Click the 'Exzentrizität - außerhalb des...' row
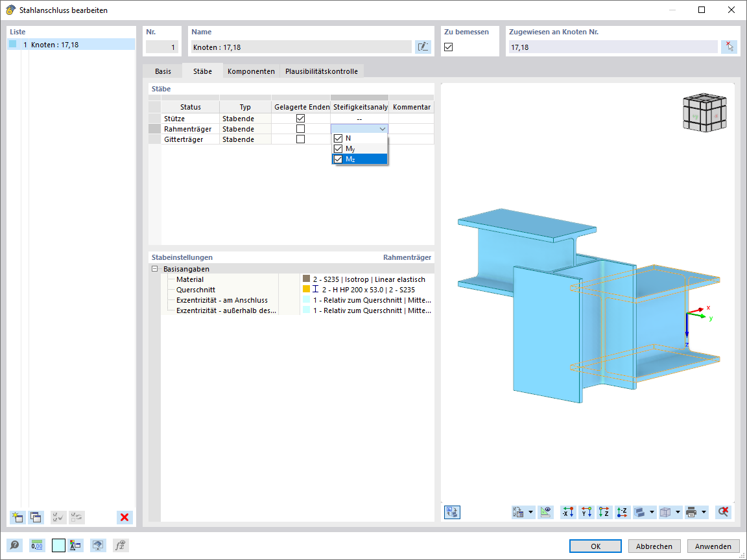This screenshot has width=747, height=560. (x=298, y=310)
